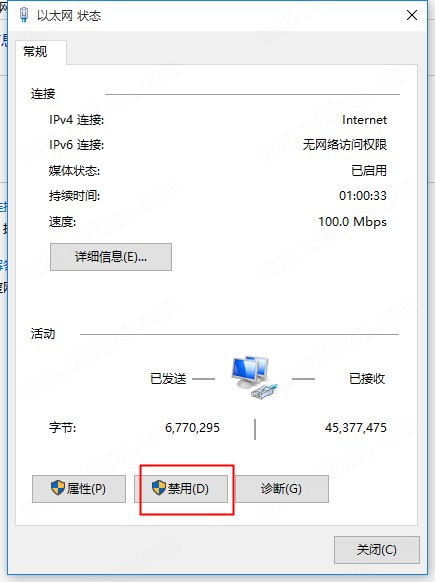
Task: Click the shield icon on 属性(P) button
Action: click(58, 488)
